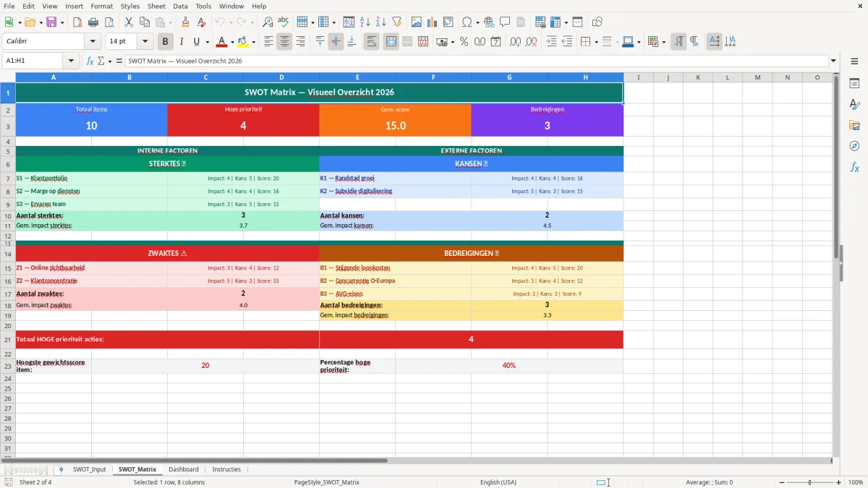Click the zoom in plus button
868x488 pixels.
click(839, 482)
